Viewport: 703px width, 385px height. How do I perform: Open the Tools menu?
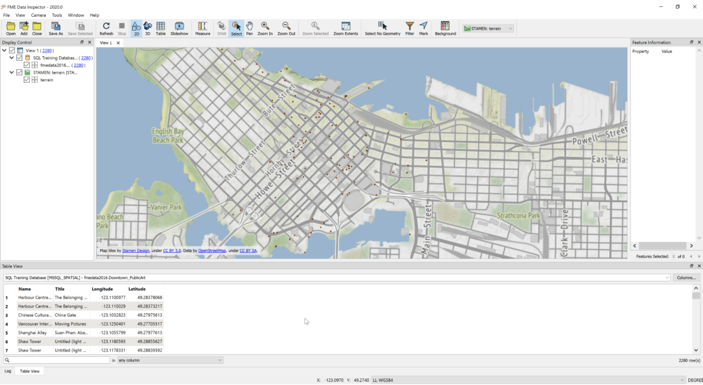pyautogui.click(x=57, y=15)
